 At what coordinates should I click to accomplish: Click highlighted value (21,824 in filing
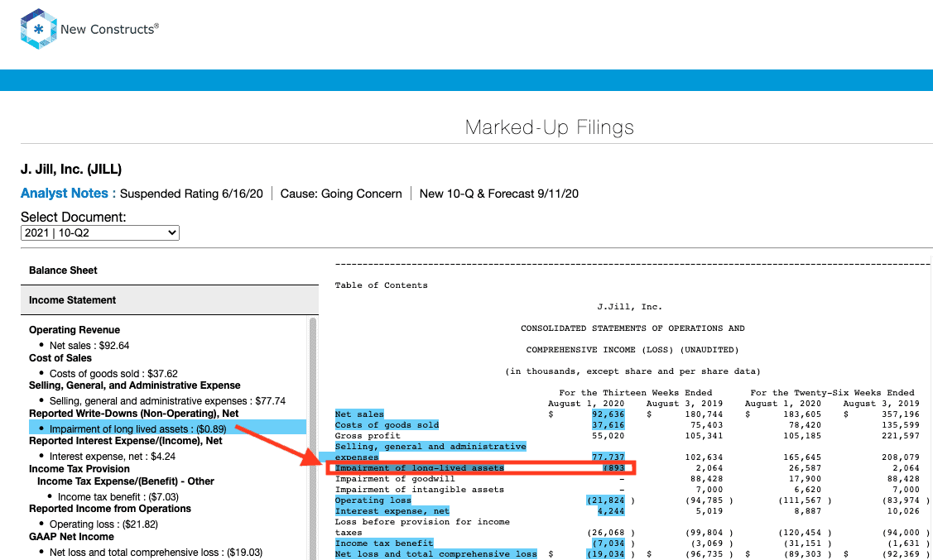coord(606,500)
